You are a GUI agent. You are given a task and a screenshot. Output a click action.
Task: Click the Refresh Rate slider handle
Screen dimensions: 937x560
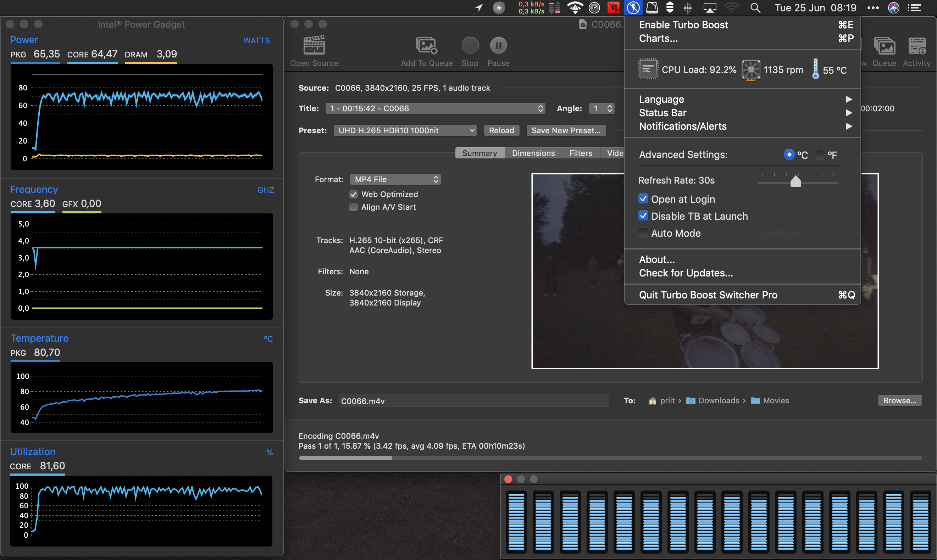pos(795,181)
